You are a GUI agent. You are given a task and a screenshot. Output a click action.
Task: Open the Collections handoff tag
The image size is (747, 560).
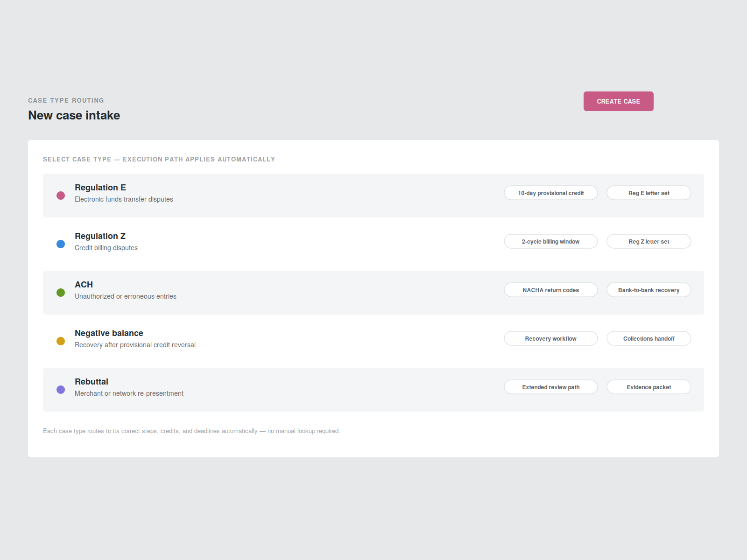649,338
